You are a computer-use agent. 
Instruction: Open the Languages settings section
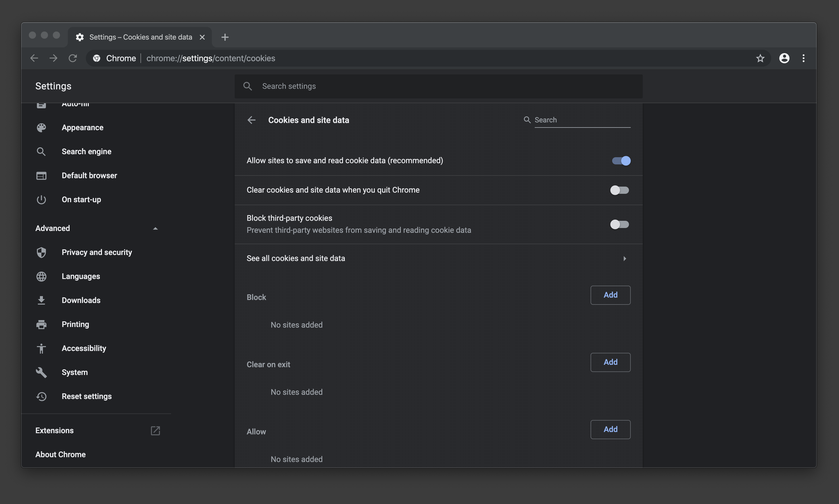[81, 277]
